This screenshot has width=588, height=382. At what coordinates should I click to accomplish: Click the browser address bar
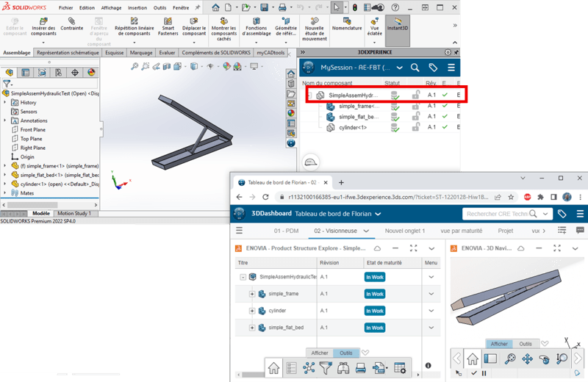[388, 197]
